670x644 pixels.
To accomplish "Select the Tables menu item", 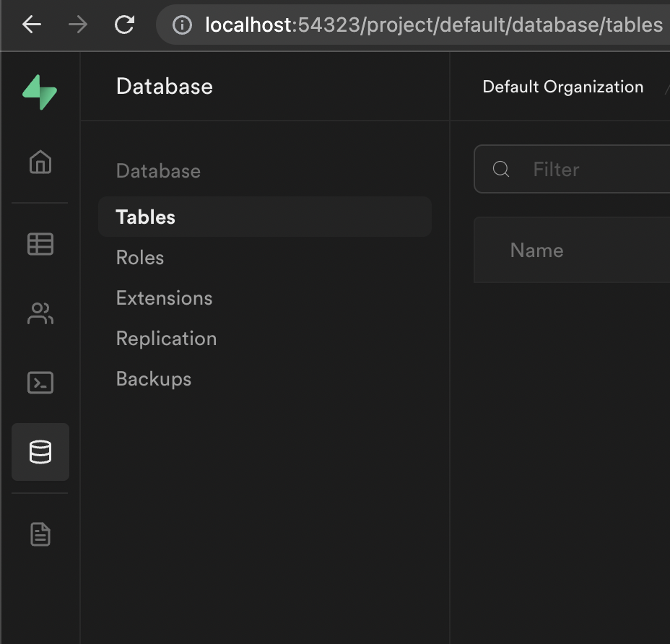I will pyautogui.click(x=145, y=217).
